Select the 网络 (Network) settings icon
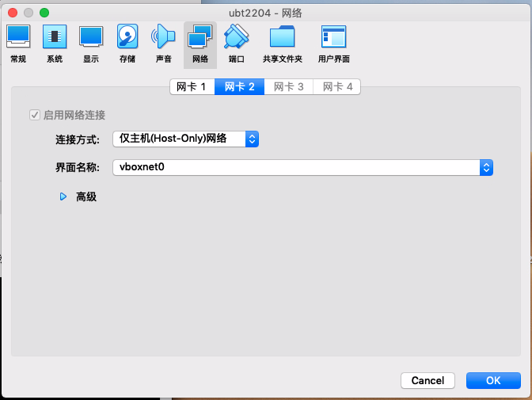532x400 pixels. click(199, 43)
